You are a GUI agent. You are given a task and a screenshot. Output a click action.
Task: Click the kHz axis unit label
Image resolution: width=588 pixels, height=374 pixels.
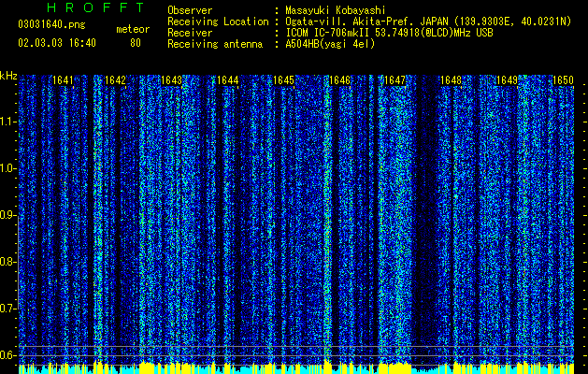coord(8,76)
